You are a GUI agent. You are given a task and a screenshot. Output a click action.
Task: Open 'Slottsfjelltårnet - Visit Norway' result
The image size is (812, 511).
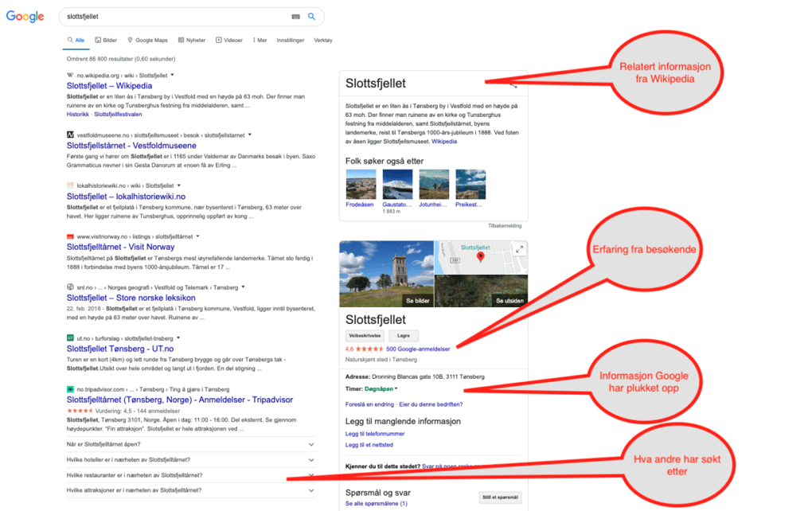point(120,247)
